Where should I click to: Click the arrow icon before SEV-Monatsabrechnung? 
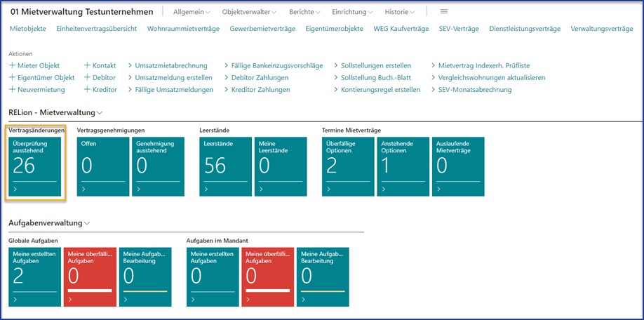coord(432,90)
